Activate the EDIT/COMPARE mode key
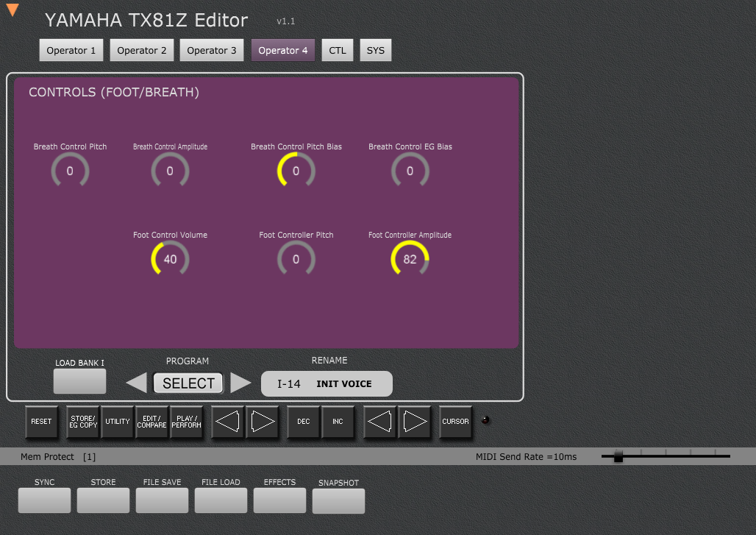 coord(151,422)
